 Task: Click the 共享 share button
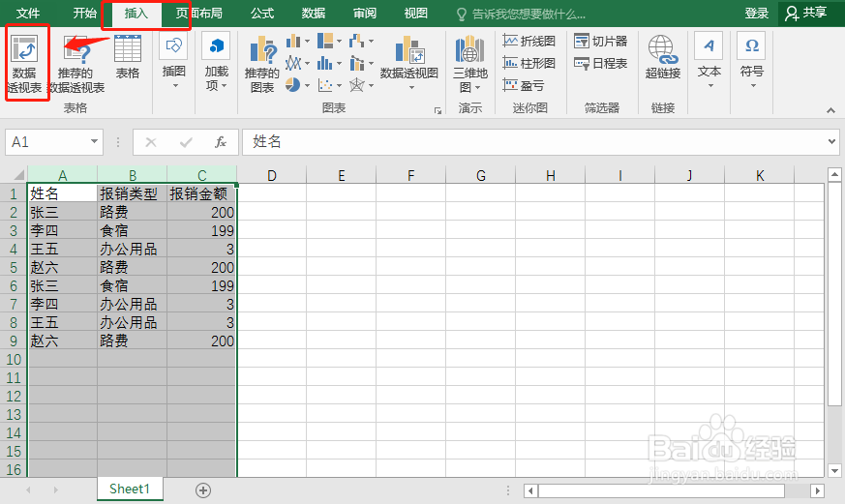coord(806,13)
